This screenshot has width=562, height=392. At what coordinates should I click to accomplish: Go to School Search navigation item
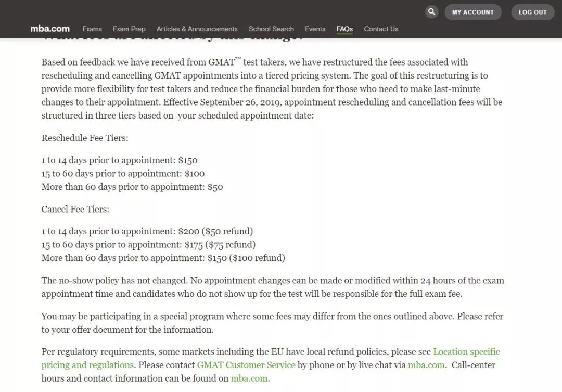click(x=271, y=29)
